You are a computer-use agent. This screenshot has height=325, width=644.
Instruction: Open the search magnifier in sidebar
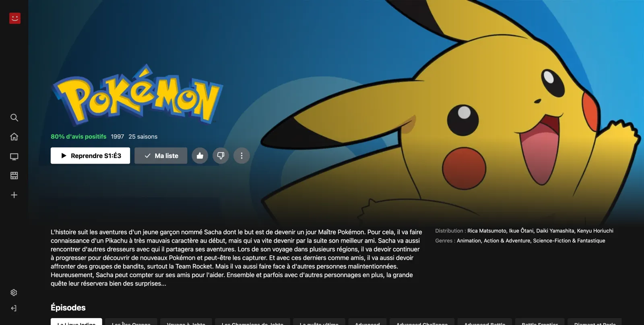click(14, 117)
